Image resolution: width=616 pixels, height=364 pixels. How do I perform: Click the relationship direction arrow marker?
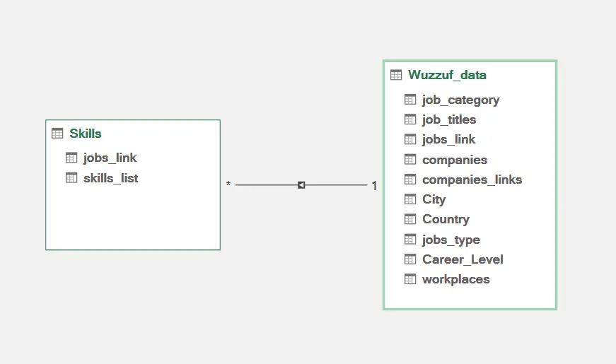(301, 185)
